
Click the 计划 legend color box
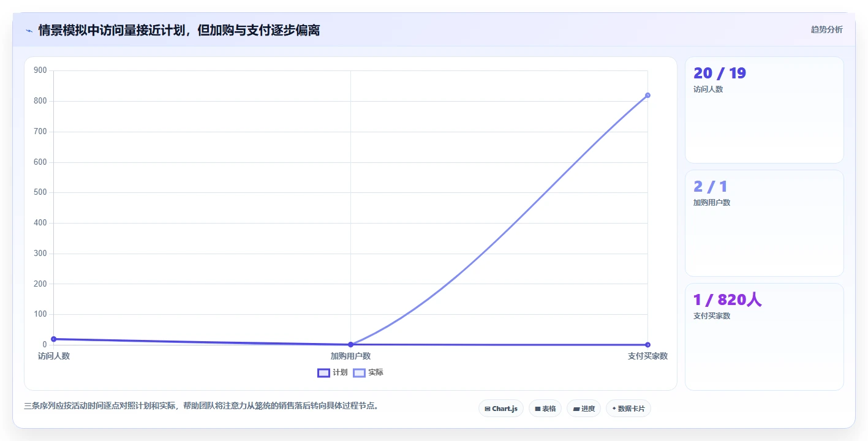point(323,373)
